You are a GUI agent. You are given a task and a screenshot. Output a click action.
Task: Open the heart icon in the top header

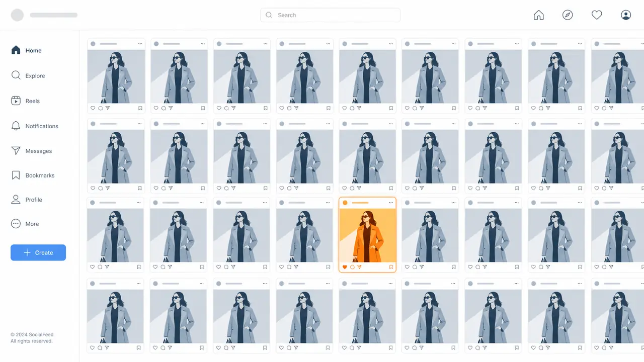tap(597, 15)
